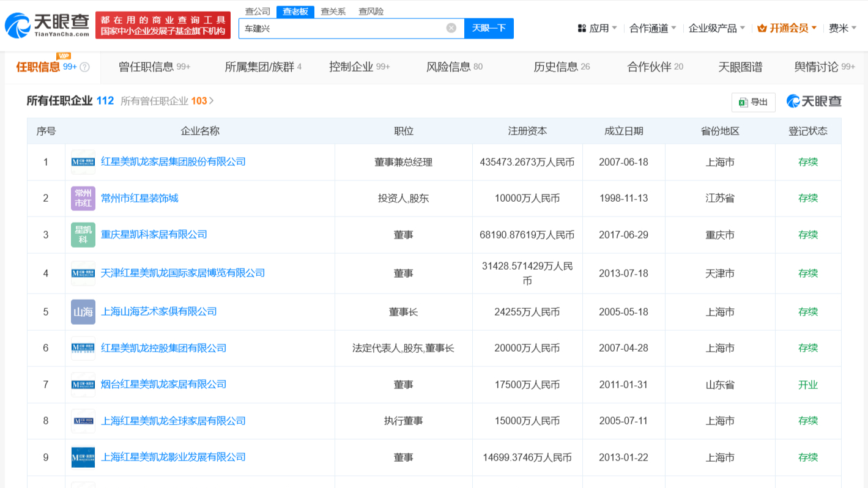
Task: Click the 成立日期 column header
Action: [624, 131]
